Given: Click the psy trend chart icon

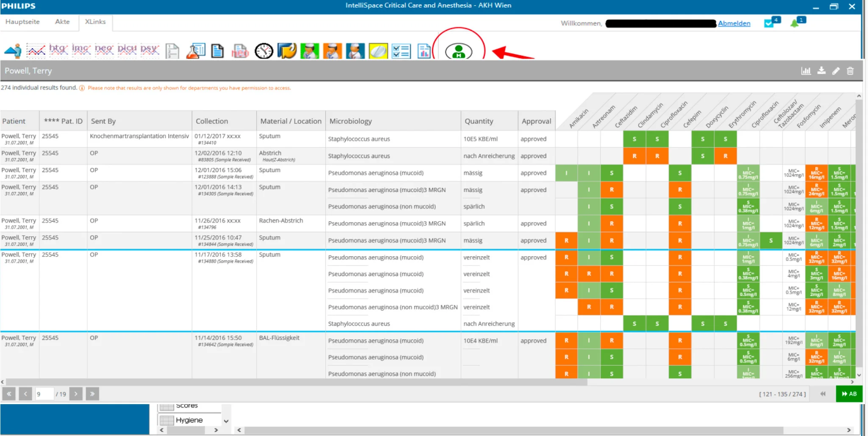Looking at the screenshot, I should 150,50.
